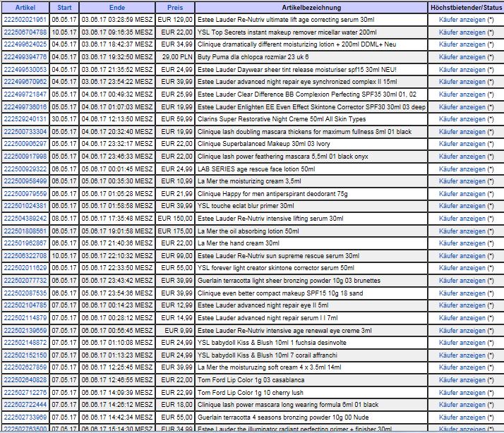Select description Clinique lash power mascara long wearing
Image resolution: width=504 pixels, height=433 pixels.
[311, 405]
